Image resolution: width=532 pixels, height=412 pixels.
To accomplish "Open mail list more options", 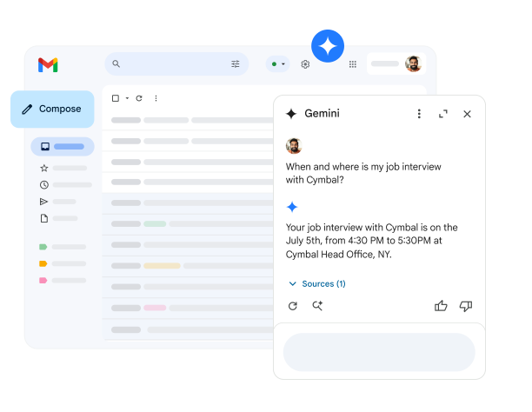I will click(156, 98).
